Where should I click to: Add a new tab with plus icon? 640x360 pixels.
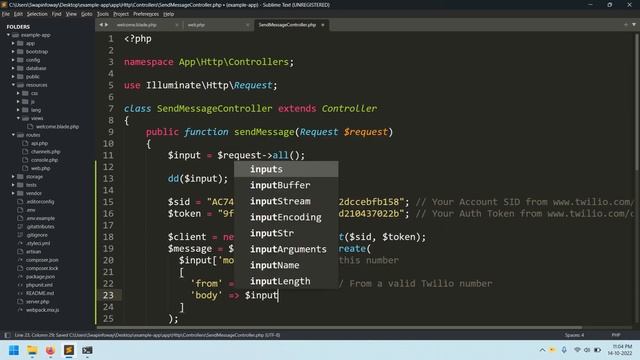coord(626,25)
